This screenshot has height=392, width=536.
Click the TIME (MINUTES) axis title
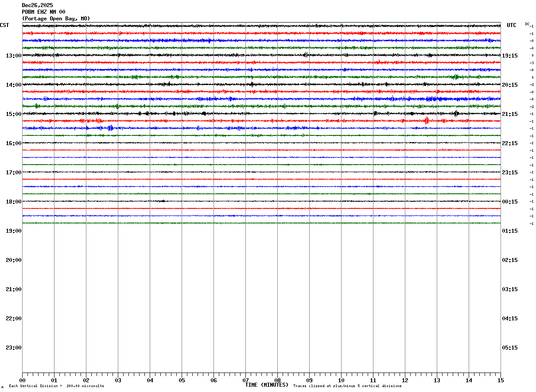(x=267, y=385)
